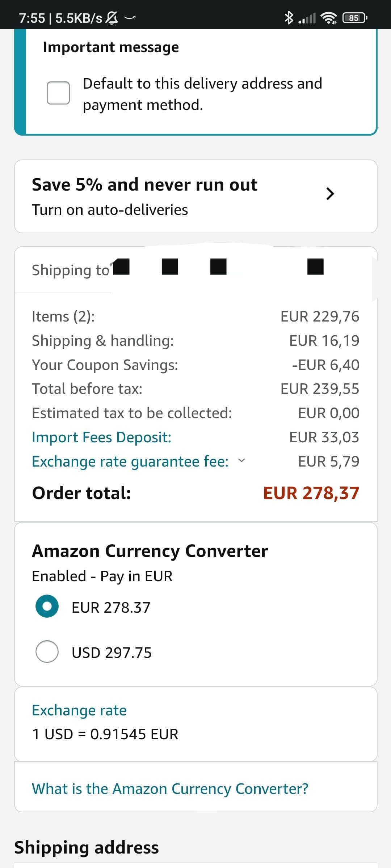Check the default delivery address checkbox
The image size is (391, 868).
[58, 93]
